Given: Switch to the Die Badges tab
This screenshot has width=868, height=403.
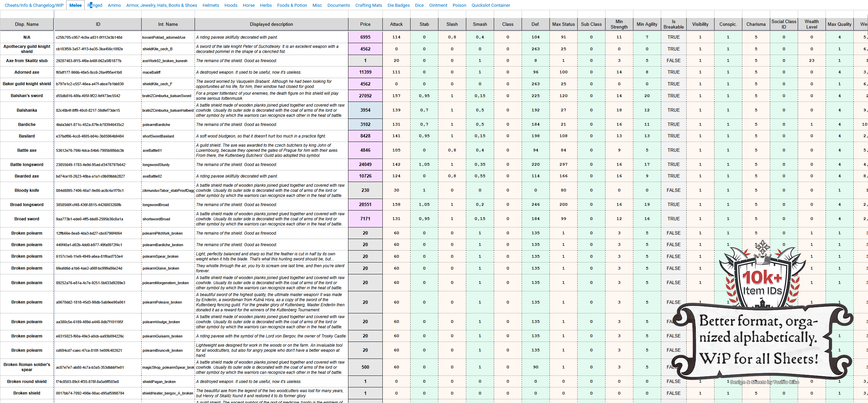Looking at the screenshot, I should pos(398,5).
